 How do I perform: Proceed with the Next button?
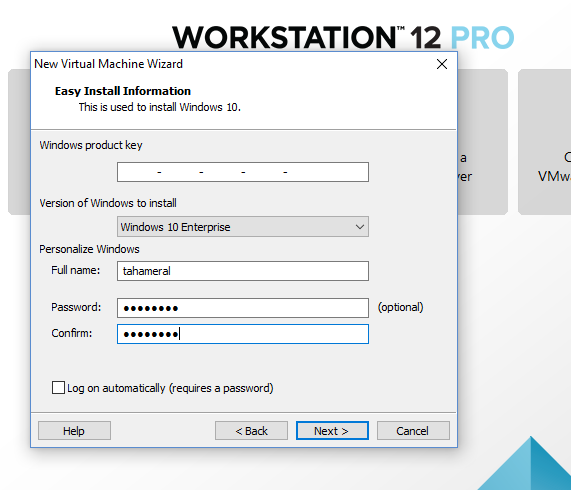coord(332,431)
